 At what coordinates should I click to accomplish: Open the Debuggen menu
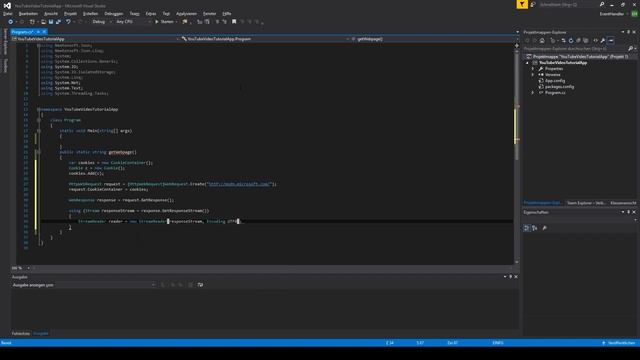click(x=113, y=13)
